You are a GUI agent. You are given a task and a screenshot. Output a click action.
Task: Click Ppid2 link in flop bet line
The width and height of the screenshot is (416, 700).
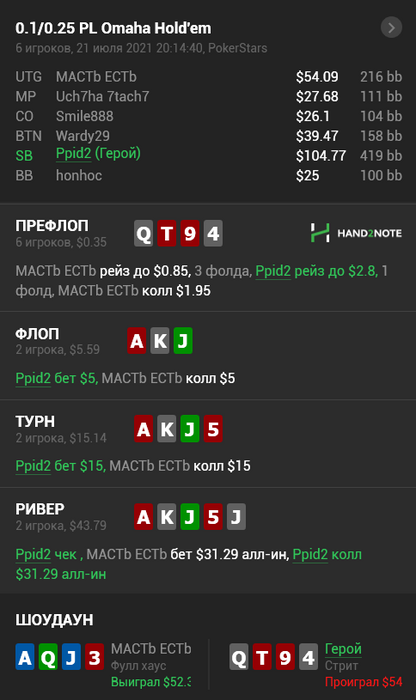33,379
